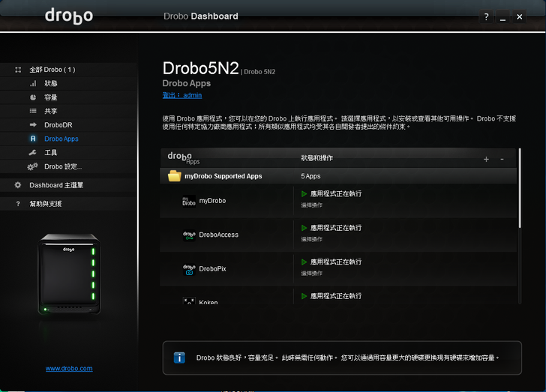
Task: Click the all Drobo grid icon in sidebar
Action: click(x=18, y=70)
